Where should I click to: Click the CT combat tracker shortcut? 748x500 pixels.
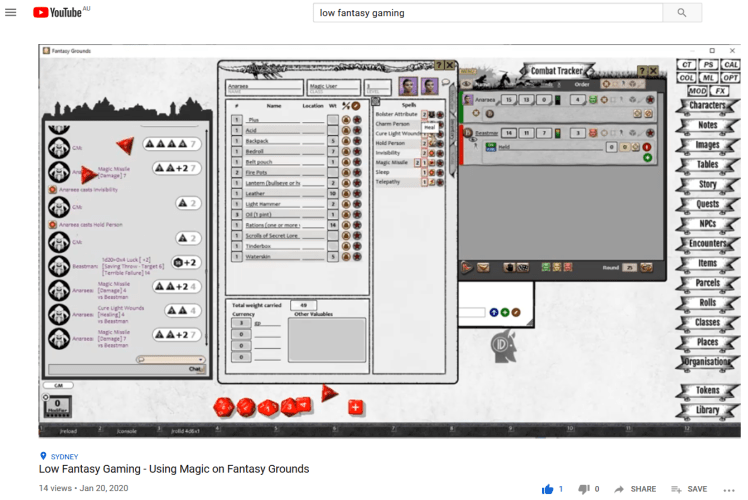[x=686, y=64]
